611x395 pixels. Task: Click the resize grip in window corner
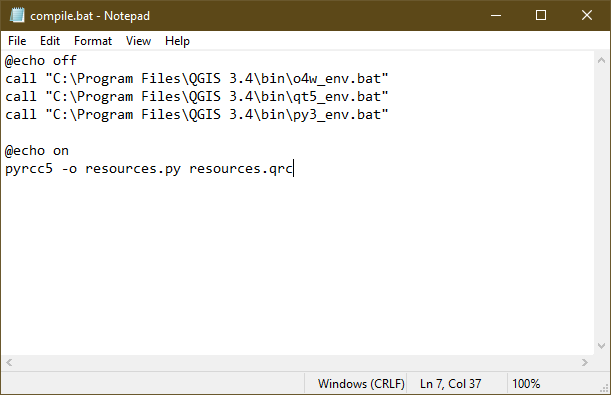(x=605, y=388)
